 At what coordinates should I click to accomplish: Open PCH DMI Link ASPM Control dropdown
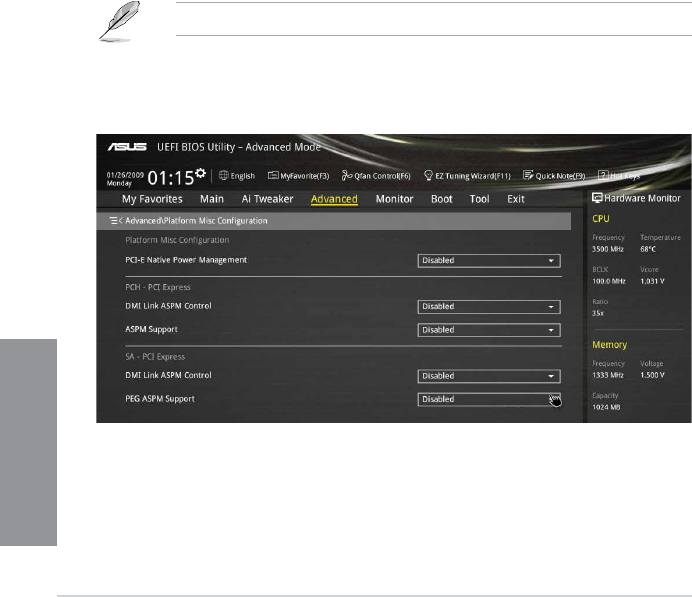489,307
